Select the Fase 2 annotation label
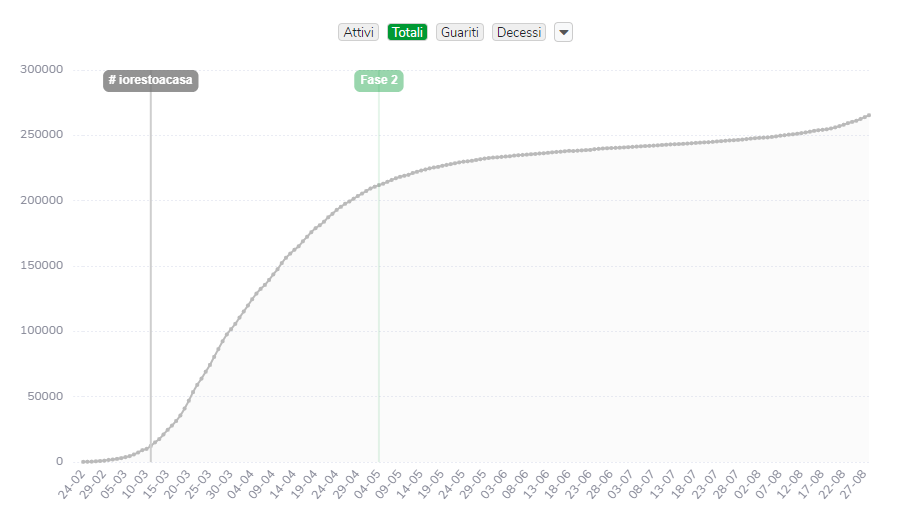Screen dimensions: 898x521 (379, 80)
